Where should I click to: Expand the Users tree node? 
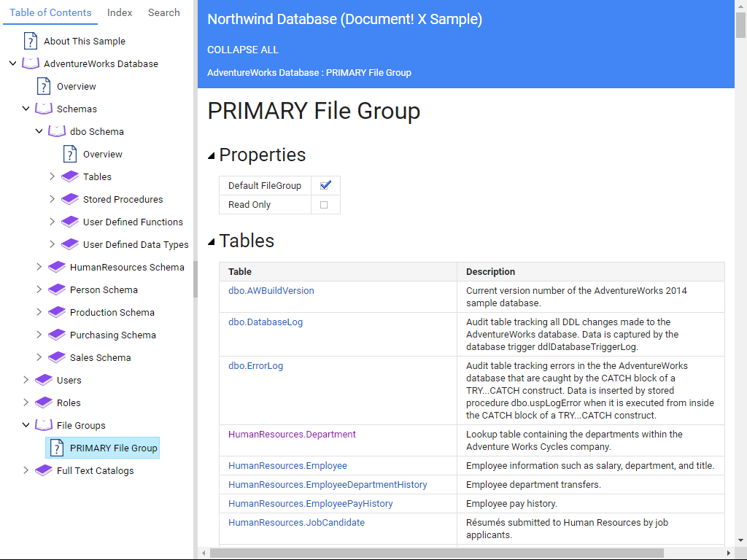pos(26,380)
